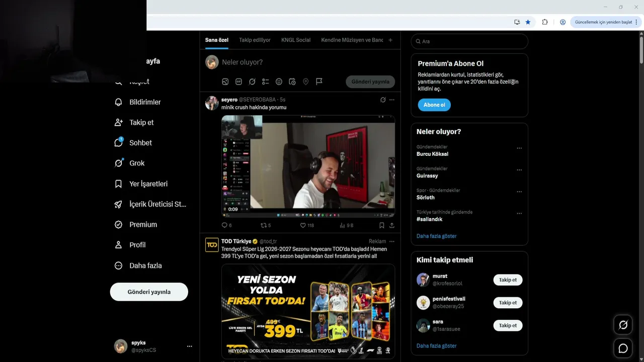Screen dimensions: 644x362
Task: Open @SEYEROBABA profile handle
Action: tap(258, 100)
